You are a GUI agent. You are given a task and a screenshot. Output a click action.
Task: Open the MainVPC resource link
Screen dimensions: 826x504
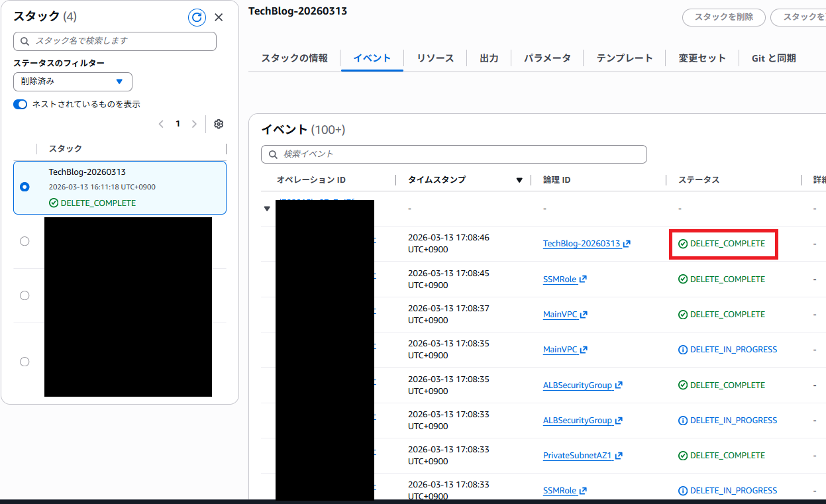click(x=559, y=314)
